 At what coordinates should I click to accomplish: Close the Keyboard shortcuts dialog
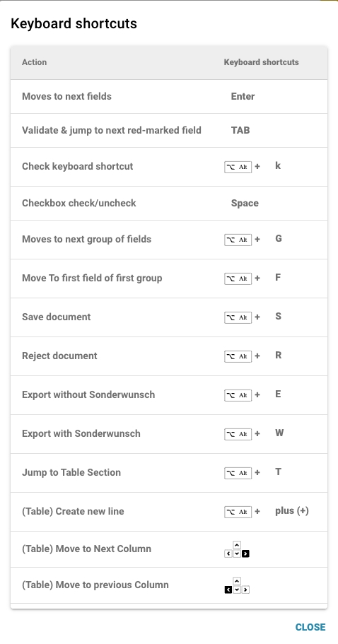(310, 627)
